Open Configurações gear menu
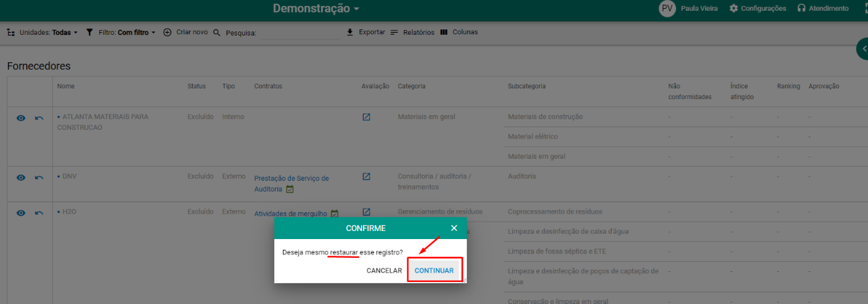 (x=758, y=9)
